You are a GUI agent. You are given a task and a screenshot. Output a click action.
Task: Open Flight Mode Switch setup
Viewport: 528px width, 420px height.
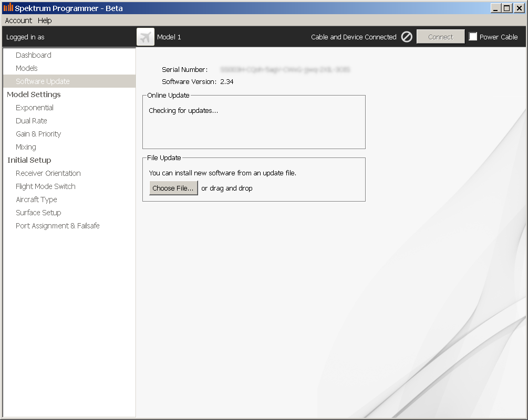pos(46,186)
